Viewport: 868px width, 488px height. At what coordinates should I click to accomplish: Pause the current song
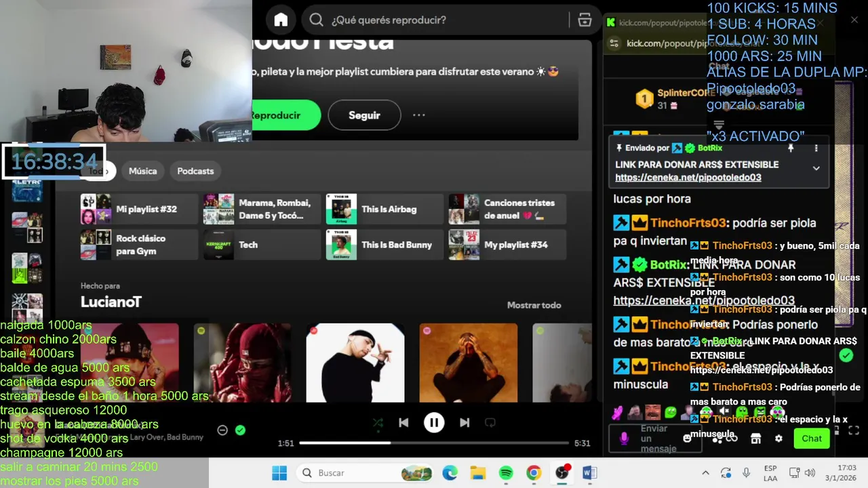(434, 423)
